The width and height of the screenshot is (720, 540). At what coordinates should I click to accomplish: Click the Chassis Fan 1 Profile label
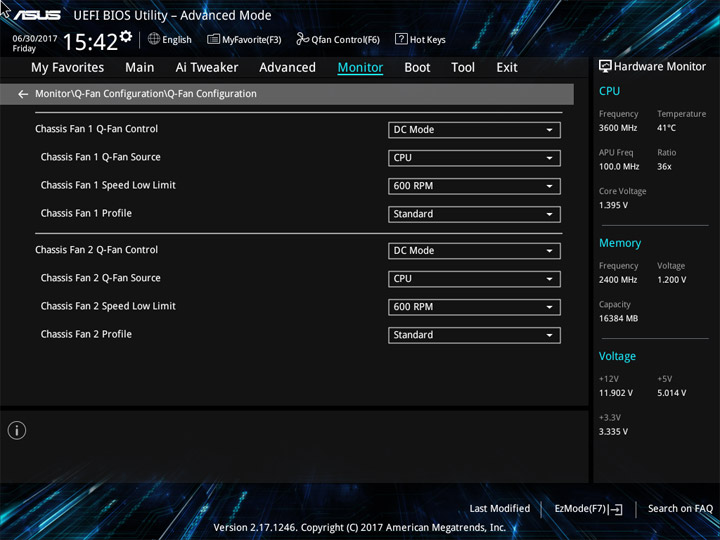pyautogui.click(x=86, y=213)
